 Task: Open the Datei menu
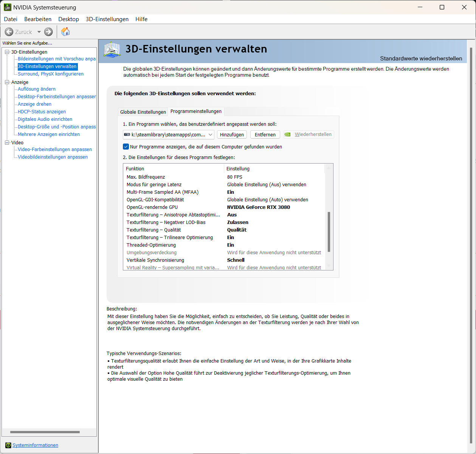click(x=11, y=19)
